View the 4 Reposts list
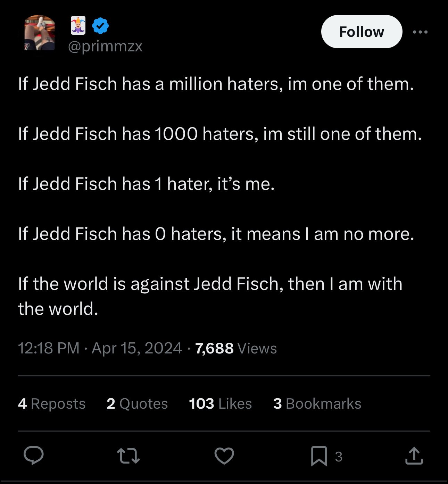448x484 pixels. click(52, 404)
